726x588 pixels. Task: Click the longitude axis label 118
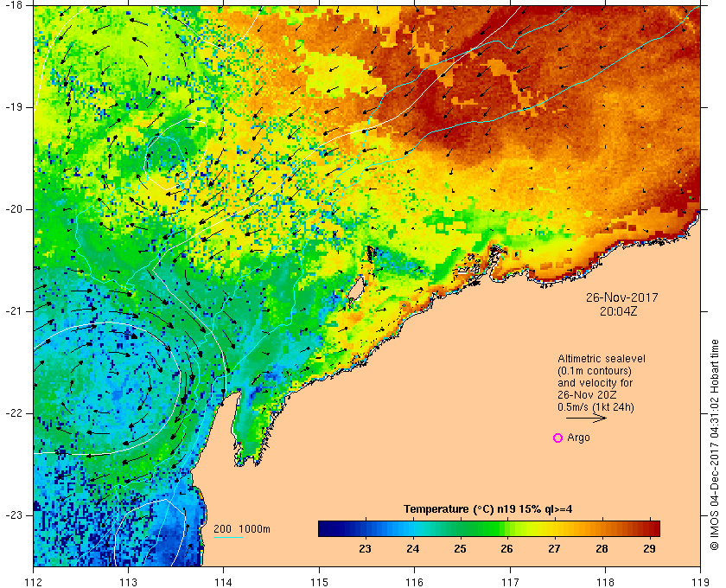coord(605,582)
